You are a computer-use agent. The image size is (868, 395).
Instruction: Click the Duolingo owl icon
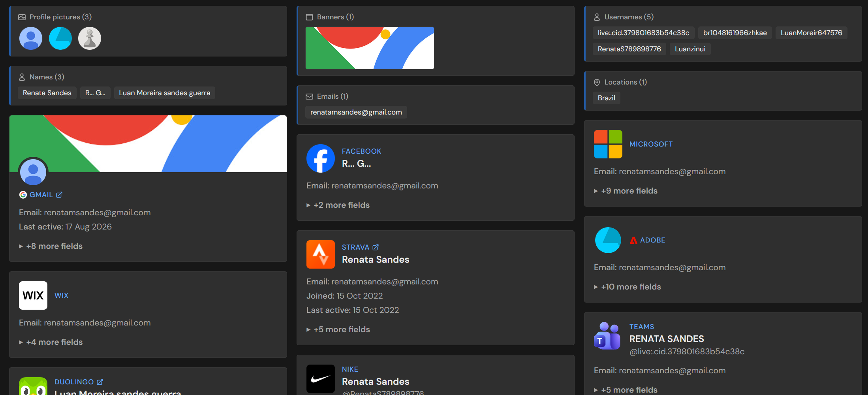pyautogui.click(x=33, y=386)
